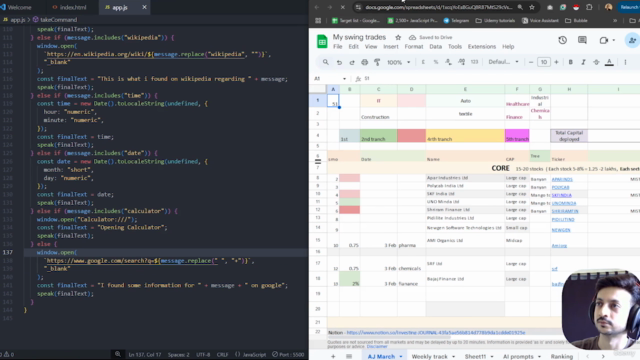
Task: Decrease font size with minus button
Action: (x=531, y=62)
